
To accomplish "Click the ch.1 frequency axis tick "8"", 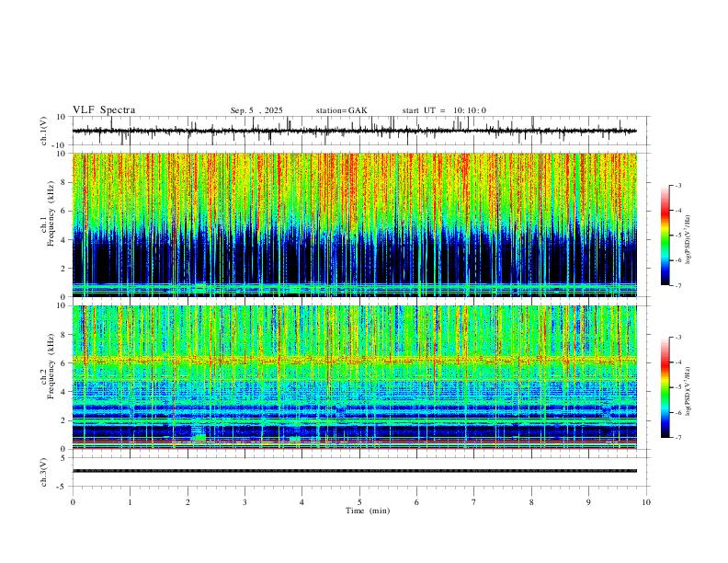I will click(x=63, y=182).
